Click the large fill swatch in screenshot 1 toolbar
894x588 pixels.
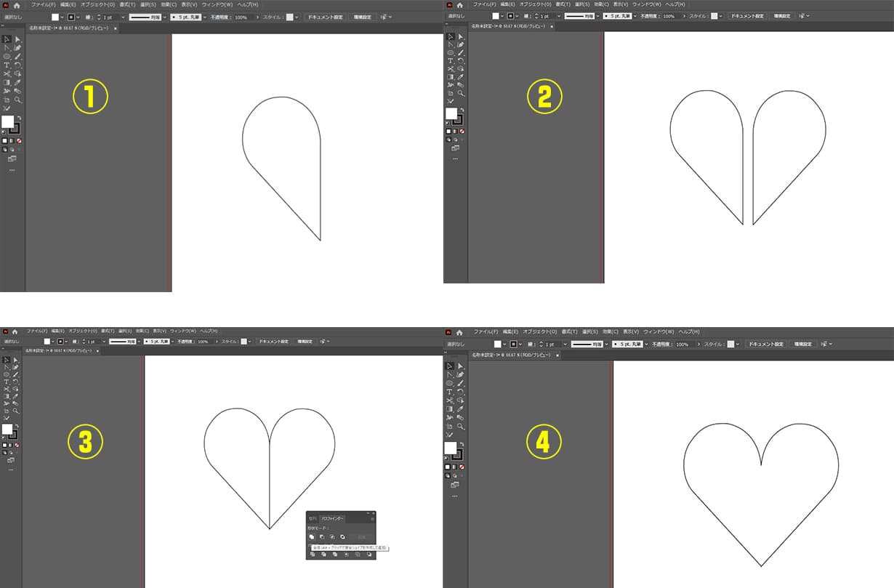click(x=7, y=121)
